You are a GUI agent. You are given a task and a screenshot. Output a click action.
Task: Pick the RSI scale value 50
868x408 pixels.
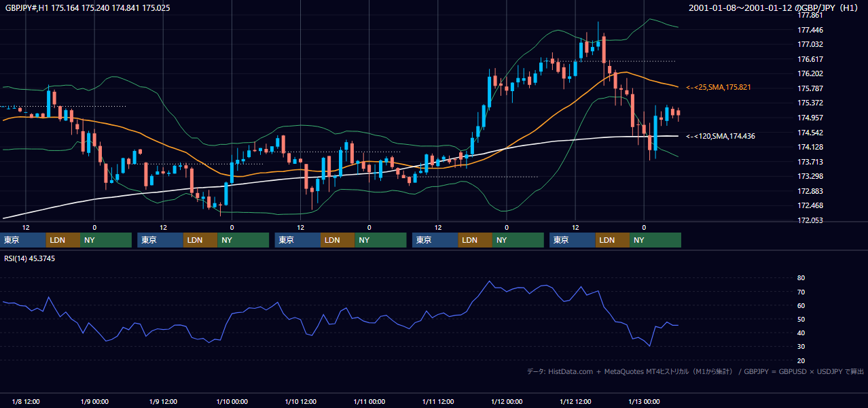(801, 319)
